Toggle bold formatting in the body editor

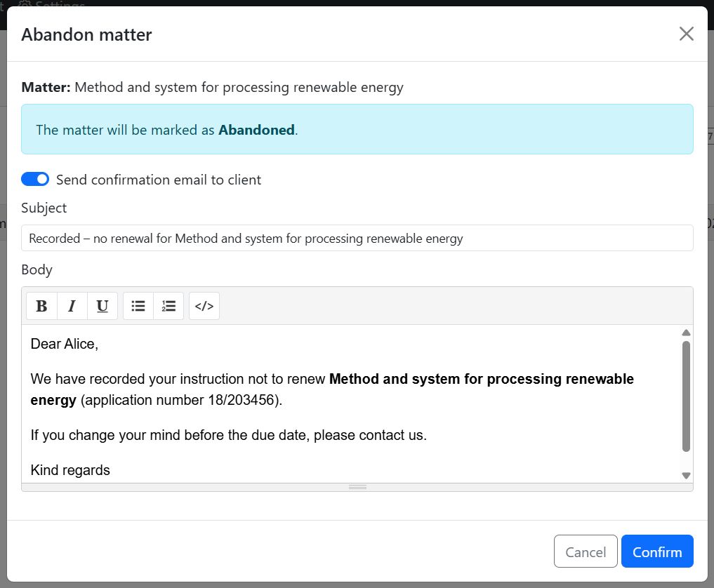click(41, 306)
